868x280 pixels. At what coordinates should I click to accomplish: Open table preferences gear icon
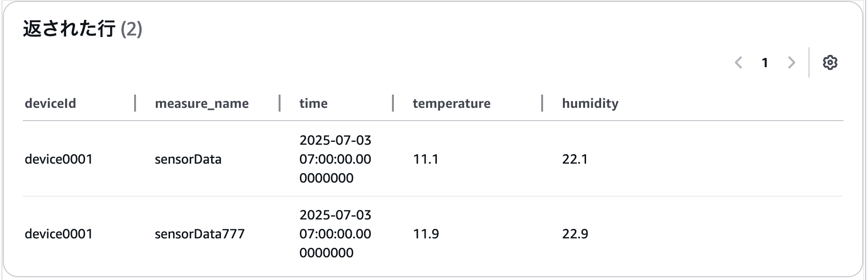pos(830,62)
